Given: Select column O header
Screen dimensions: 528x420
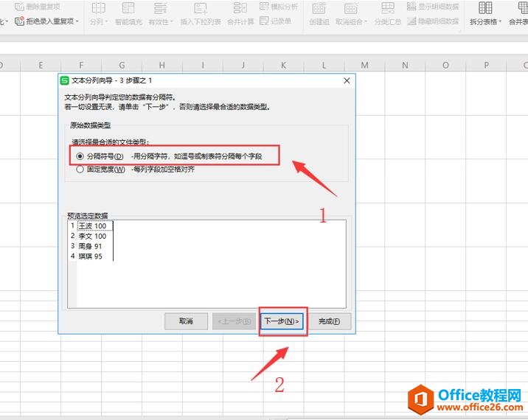Looking at the screenshot, I should tap(445, 66).
